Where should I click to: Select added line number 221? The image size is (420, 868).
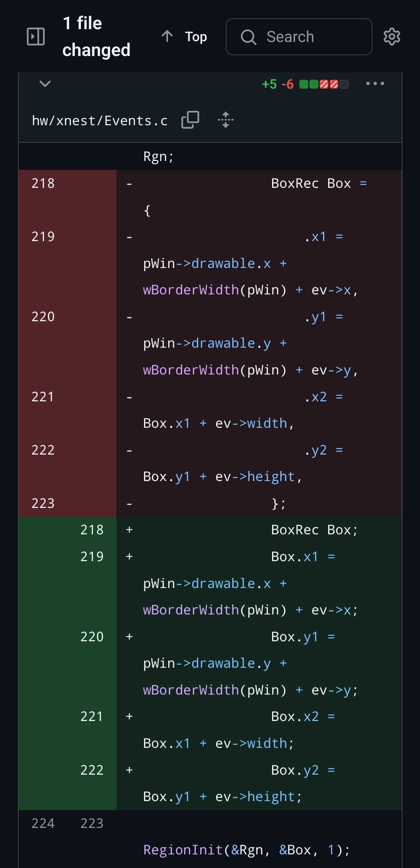[92, 716]
